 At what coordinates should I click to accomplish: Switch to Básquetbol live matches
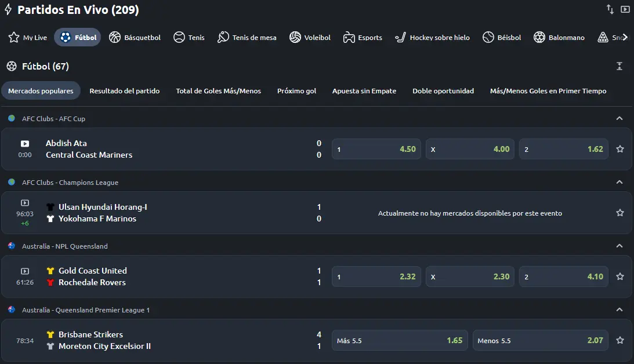coord(135,38)
